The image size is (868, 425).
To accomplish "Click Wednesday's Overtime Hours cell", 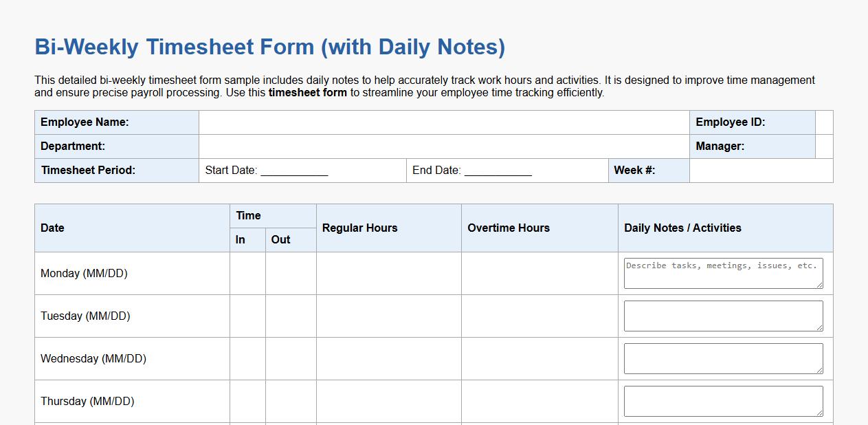I will [x=539, y=358].
